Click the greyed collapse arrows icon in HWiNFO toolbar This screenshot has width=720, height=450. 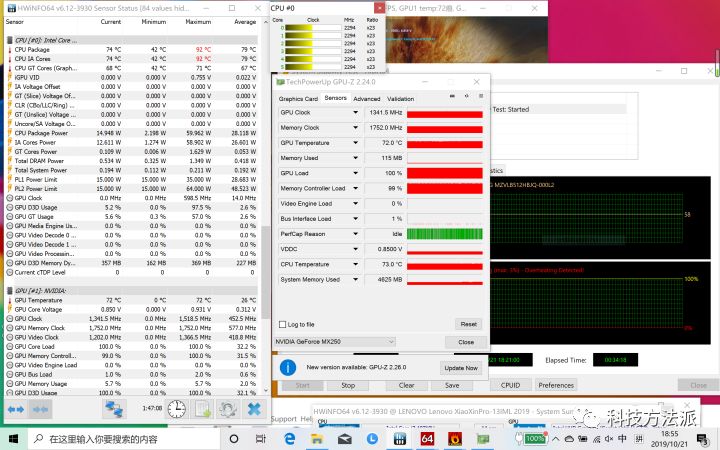[40, 409]
